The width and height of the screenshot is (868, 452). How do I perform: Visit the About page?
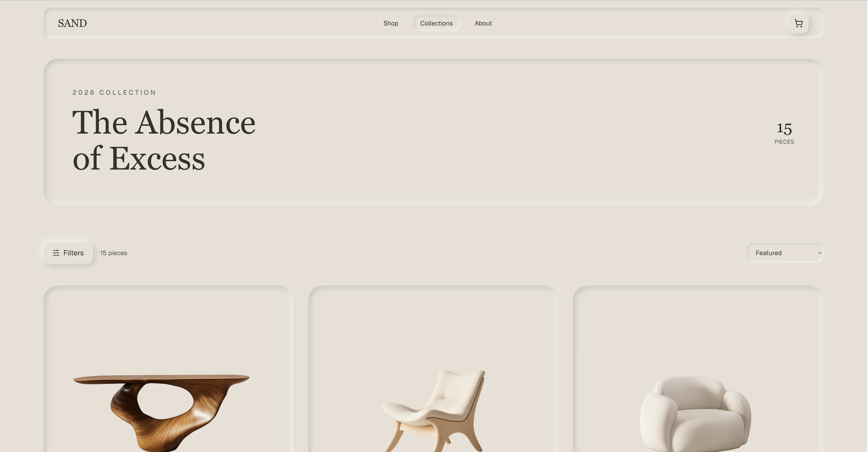tap(483, 23)
